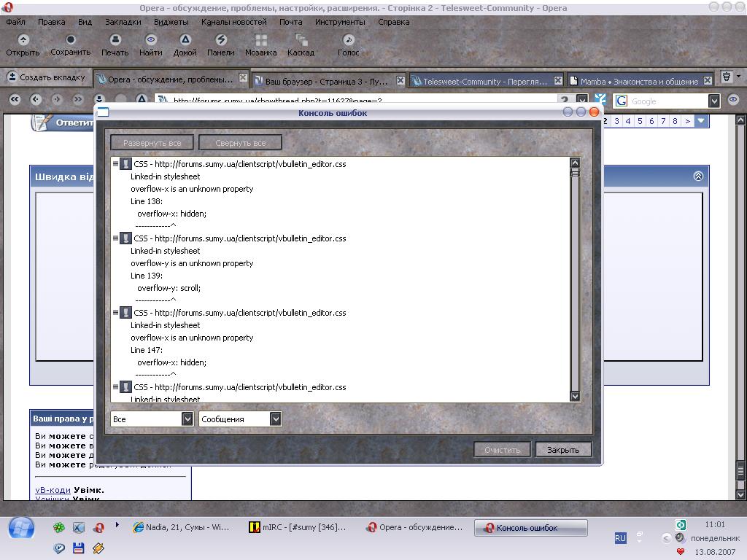Toggle the Панели (Panels) icon
747x560 pixels.
point(220,40)
